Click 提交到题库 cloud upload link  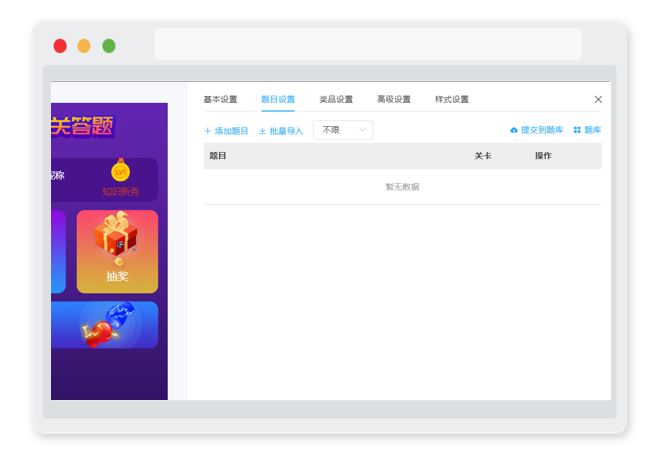(537, 130)
